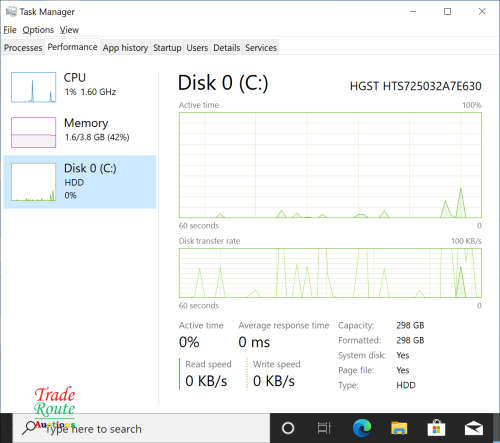
Task: Open the Services tab
Action: [261, 48]
